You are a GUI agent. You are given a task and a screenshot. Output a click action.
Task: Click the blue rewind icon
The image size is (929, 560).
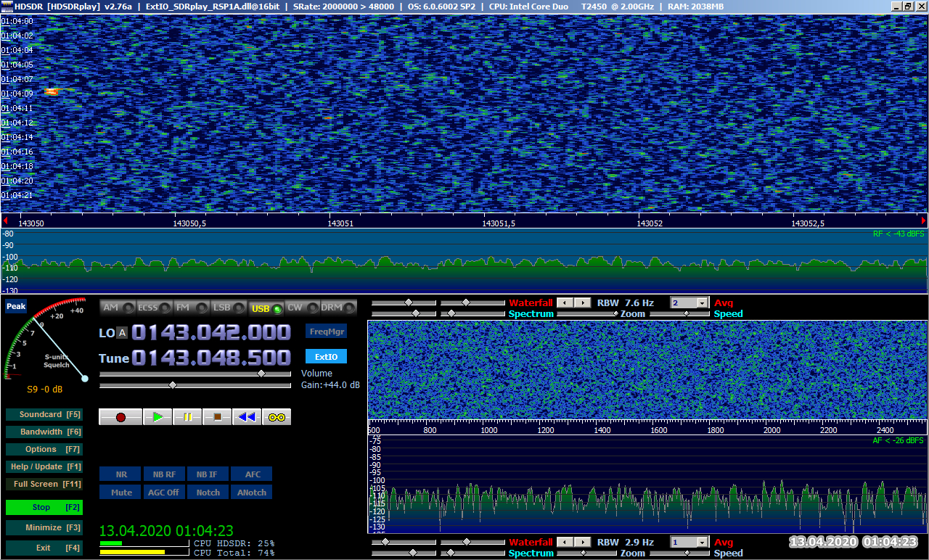247,417
